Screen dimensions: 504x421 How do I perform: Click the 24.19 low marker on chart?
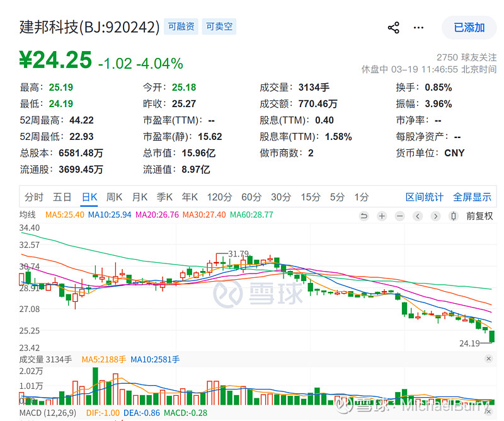point(469,343)
